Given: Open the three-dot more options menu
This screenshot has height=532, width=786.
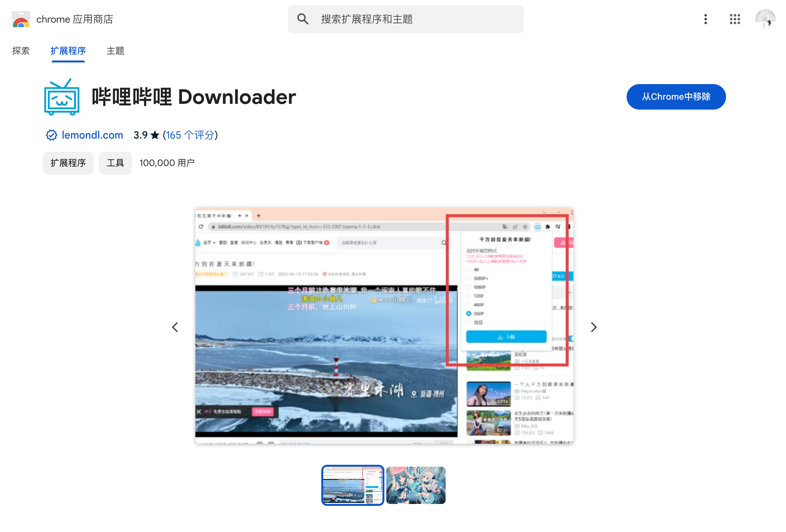Looking at the screenshot, I should (705, 19).
